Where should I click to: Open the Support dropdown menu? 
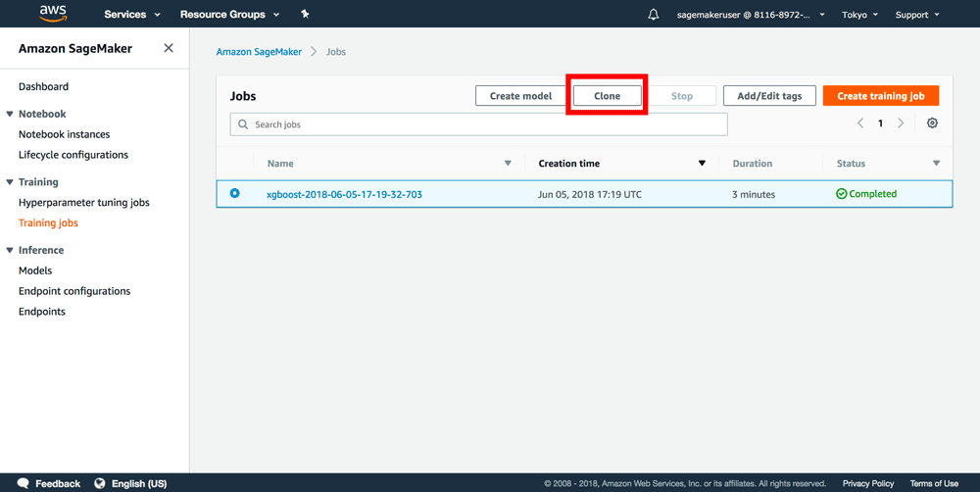pyautogui.click(x=917, y=15)
